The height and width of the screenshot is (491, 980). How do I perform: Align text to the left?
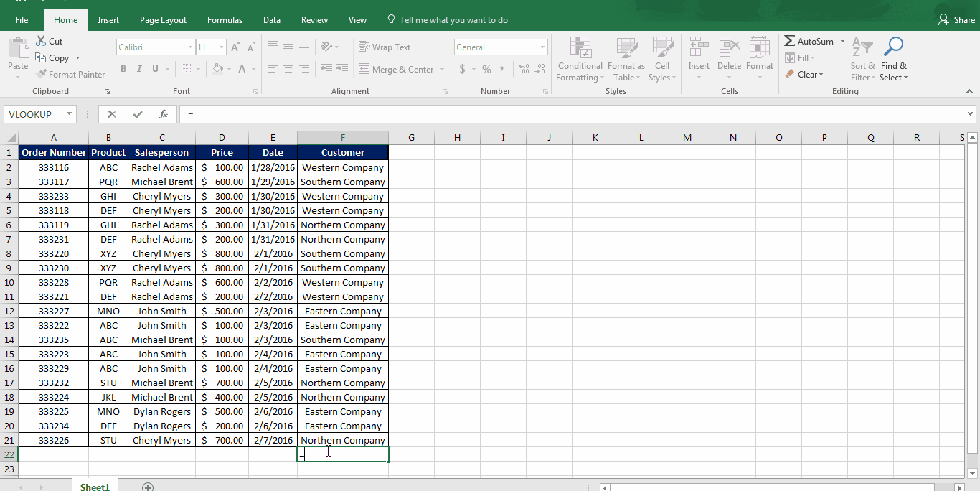pyautogui.click(x=273, y=69)
